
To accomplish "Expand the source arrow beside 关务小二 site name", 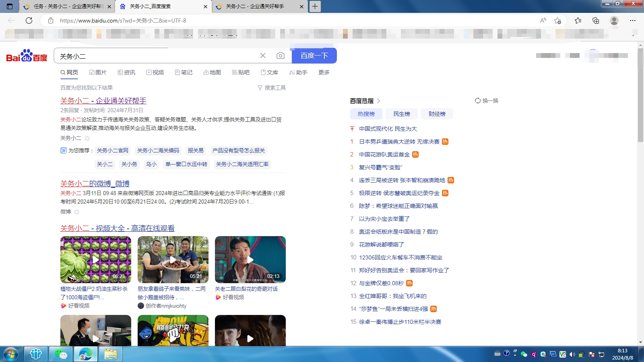I will point(87,138).
